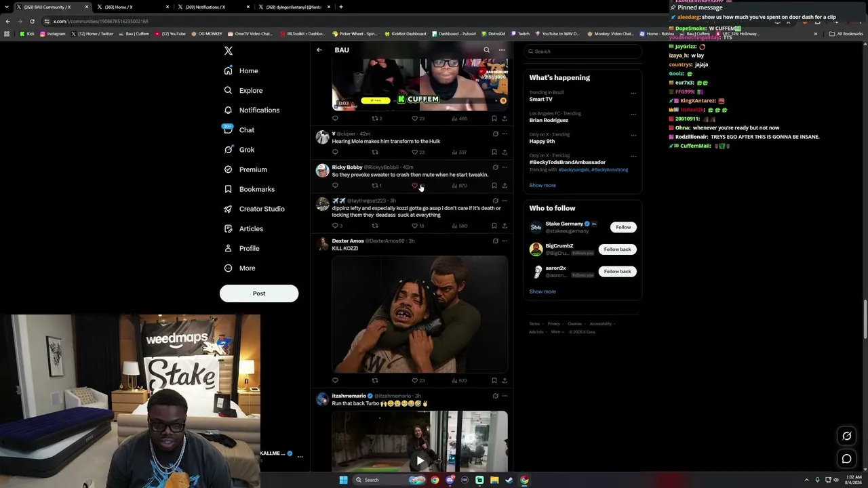Open the X logo home link
868x488 pixels.
pyautogui.click(x=229, y=51)
